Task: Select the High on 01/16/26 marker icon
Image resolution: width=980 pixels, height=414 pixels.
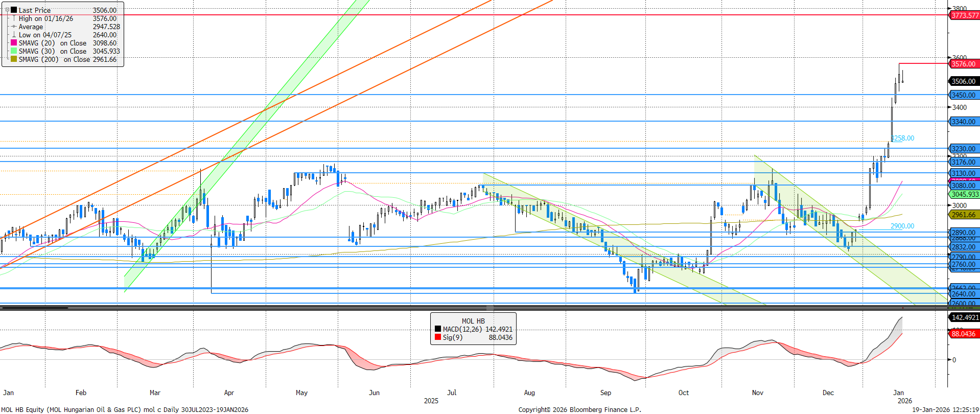Action: 14,18
